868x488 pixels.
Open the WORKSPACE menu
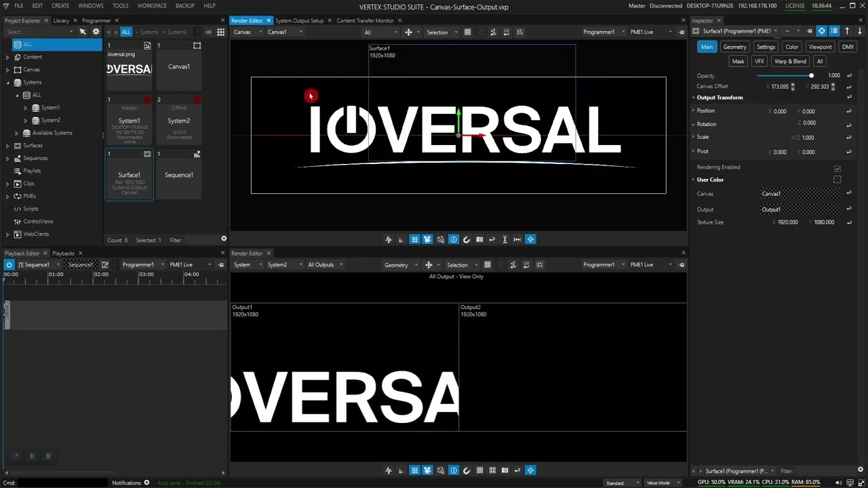pyautogui.click(x=152, y=5)
